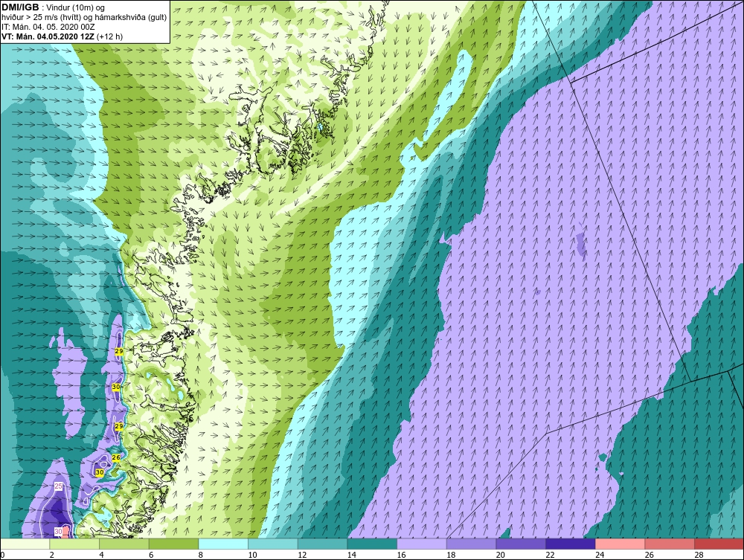Click the "26" value on the color scale
744x560 pixels.
point(649,555)
